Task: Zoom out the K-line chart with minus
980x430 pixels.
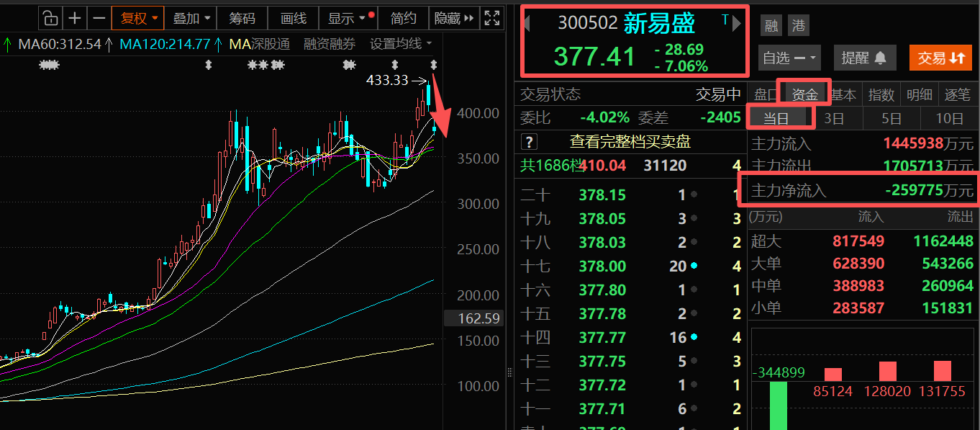Action: point(99,18)
